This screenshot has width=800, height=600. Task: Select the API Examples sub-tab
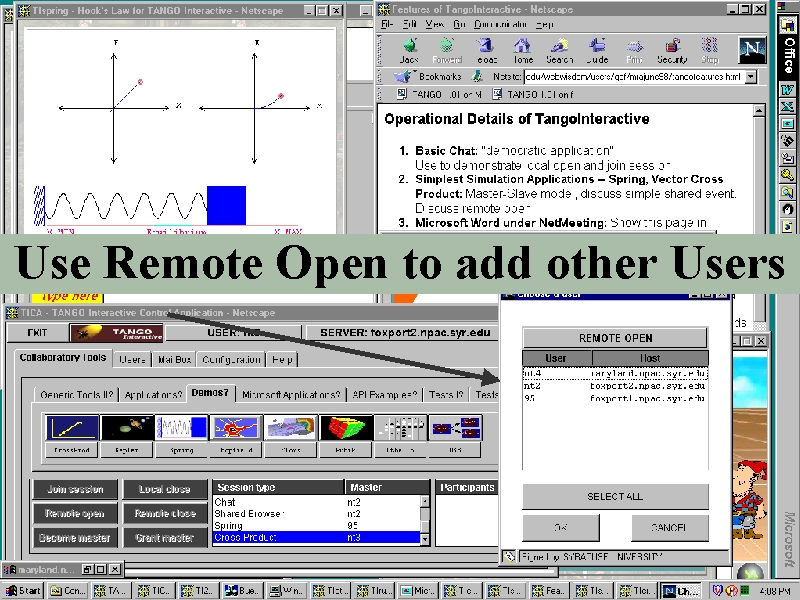(x=385, y=394)
